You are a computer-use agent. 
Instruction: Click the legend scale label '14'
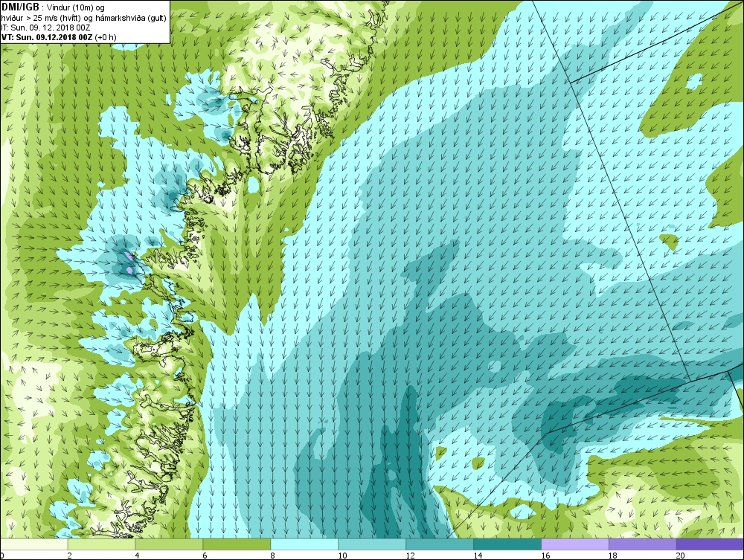[478, 556]
